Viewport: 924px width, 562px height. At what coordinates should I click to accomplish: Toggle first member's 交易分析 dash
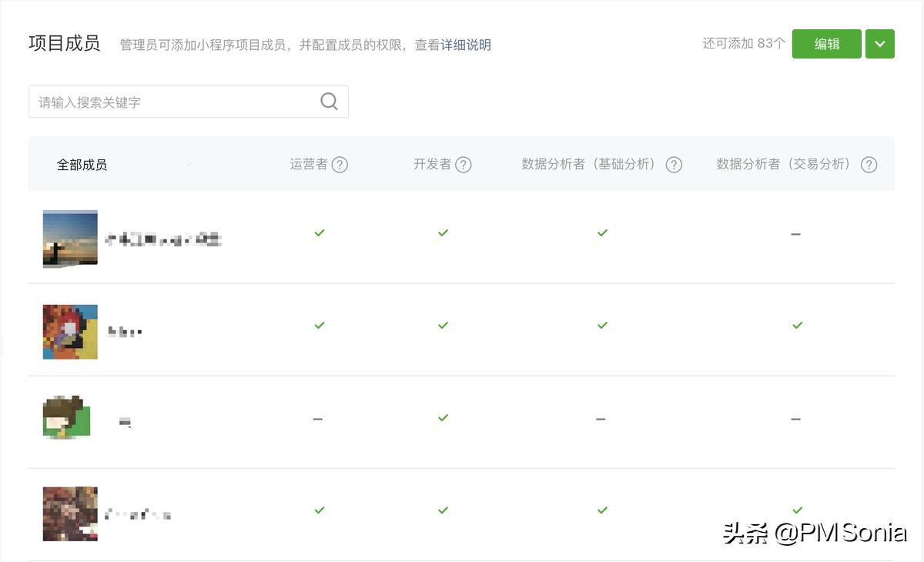point(795,234)
